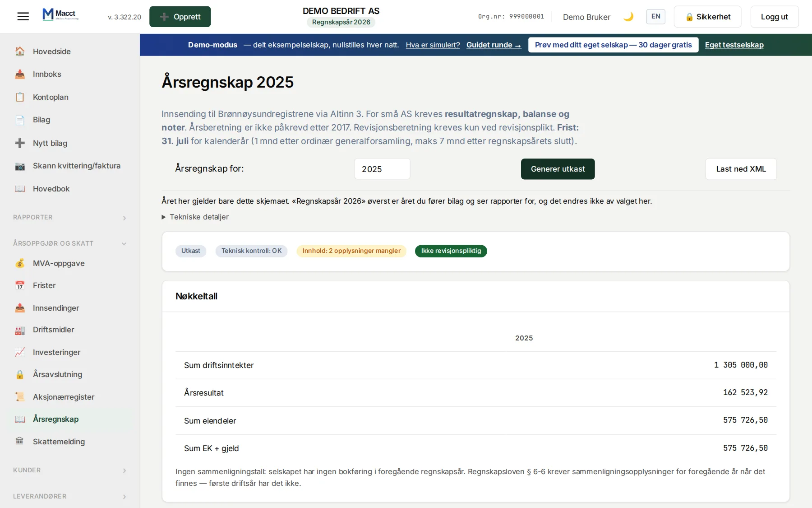This screenshot has height=508, width=812.
Task: Open Hovedside house icon
Action: click(20, 51)
